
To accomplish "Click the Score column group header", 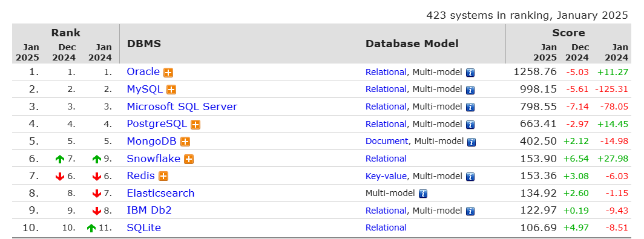I will 568,33.
